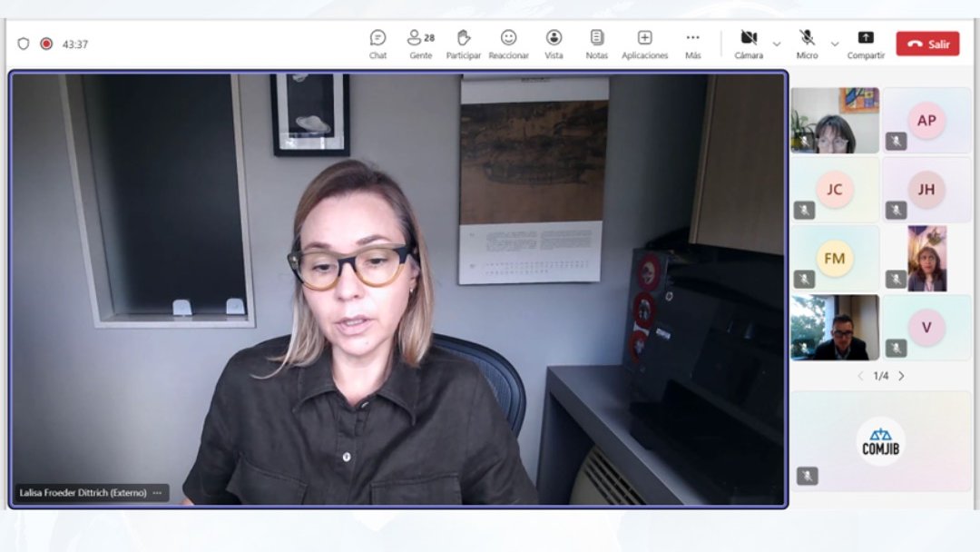Toggle the Cámara on or off

[x=749, y=44]
